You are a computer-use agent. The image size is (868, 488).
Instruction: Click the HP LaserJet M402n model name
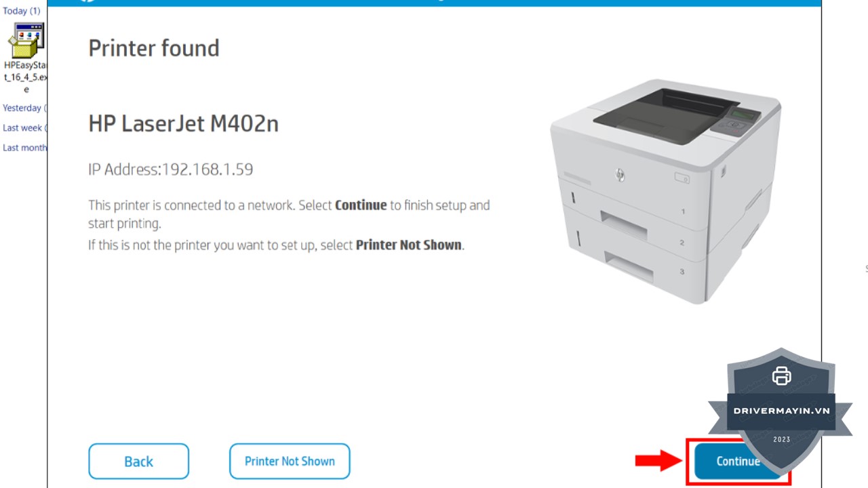click(183, 123)
